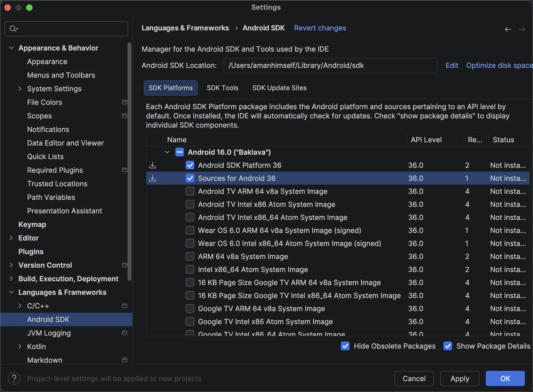Image resolution: width=533 pixels, height=392 pixels.
Task: Expand Build, Execution, Deployment section
Action: 11,279
